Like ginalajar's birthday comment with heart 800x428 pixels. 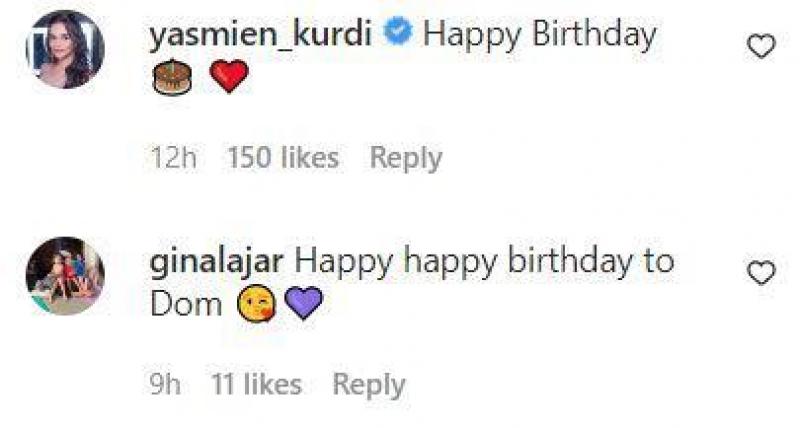tap(761, 273)
